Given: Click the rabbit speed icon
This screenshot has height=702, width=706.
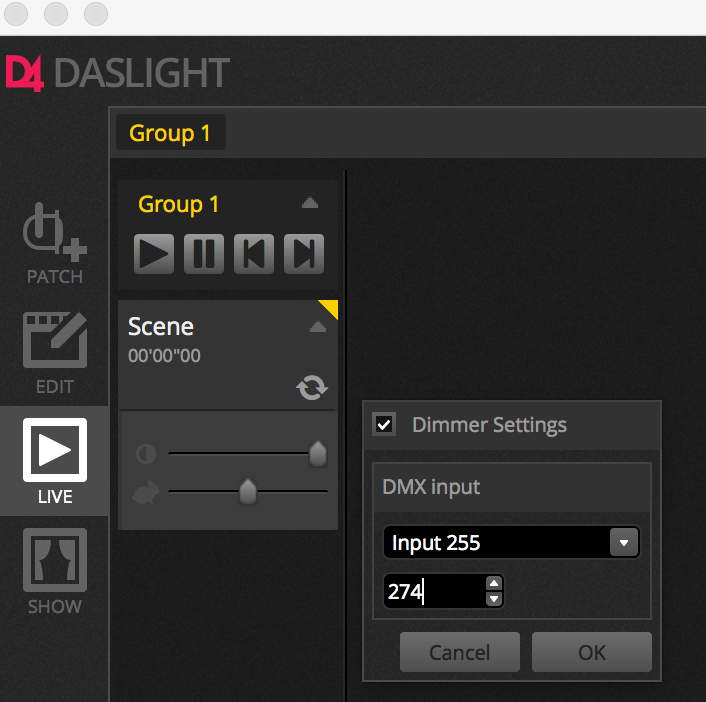Looking at the screenshot, I should [x=146, y=492].
